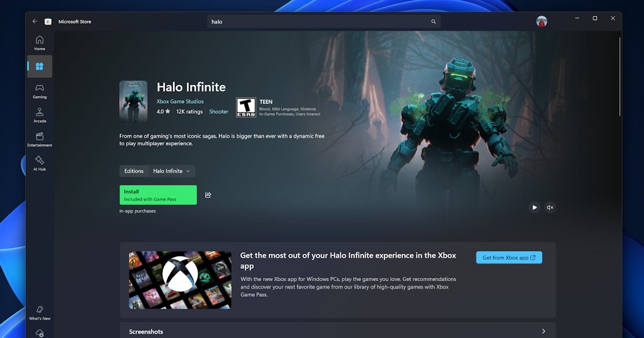Go back using the back arrow
Viewport: 644px width, 338px height.
(x=34, y=21)
